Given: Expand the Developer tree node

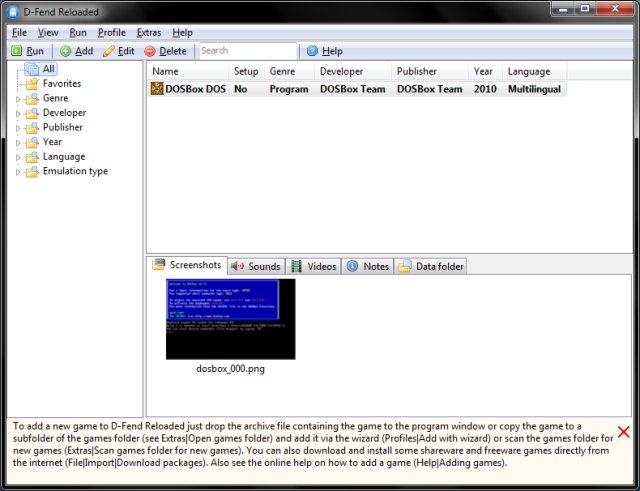Looking at the screenshot, I should click(18, 114).
